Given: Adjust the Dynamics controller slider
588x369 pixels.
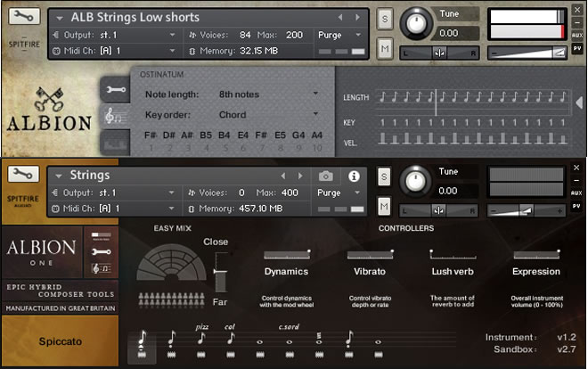Looking at the screenshot, I should click(286, 255).
